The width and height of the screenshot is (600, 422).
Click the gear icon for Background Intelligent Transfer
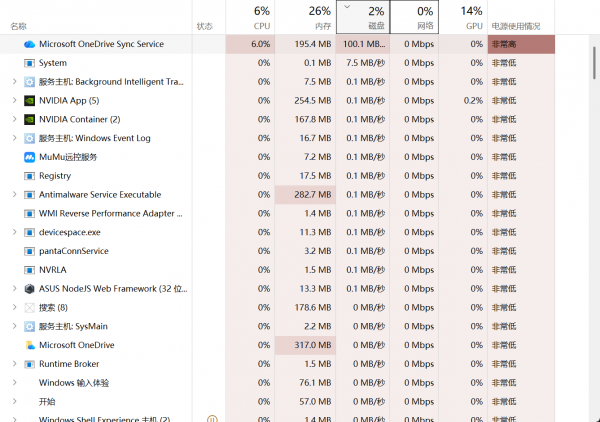click(x=29, y=82)
